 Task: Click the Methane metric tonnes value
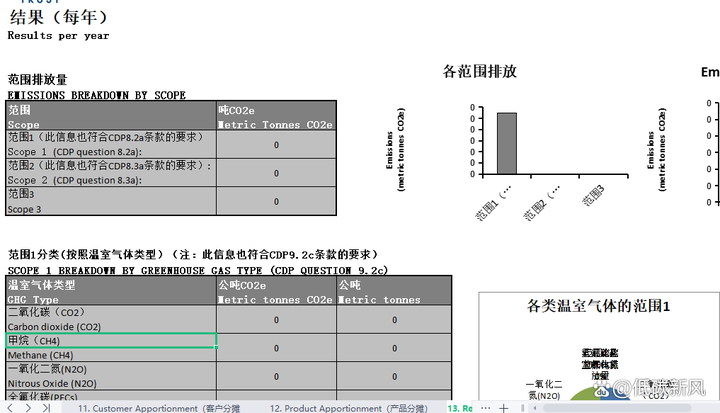point(394,348)
